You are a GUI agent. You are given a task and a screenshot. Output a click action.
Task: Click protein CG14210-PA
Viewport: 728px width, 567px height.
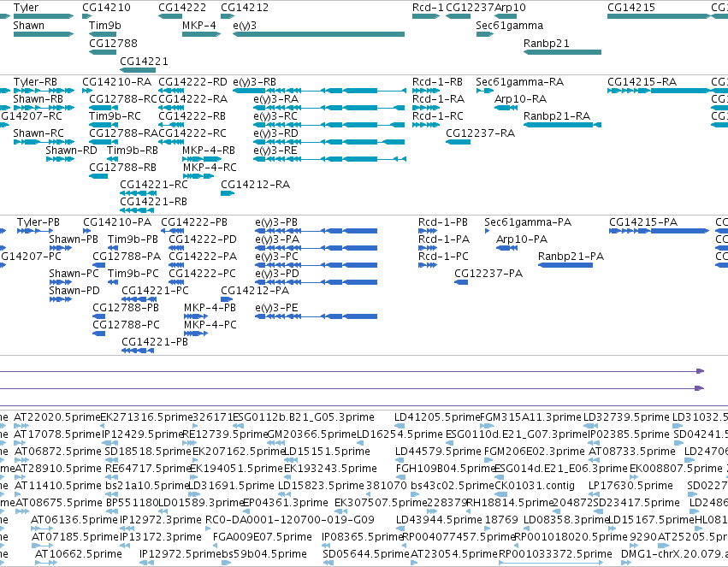86,231
